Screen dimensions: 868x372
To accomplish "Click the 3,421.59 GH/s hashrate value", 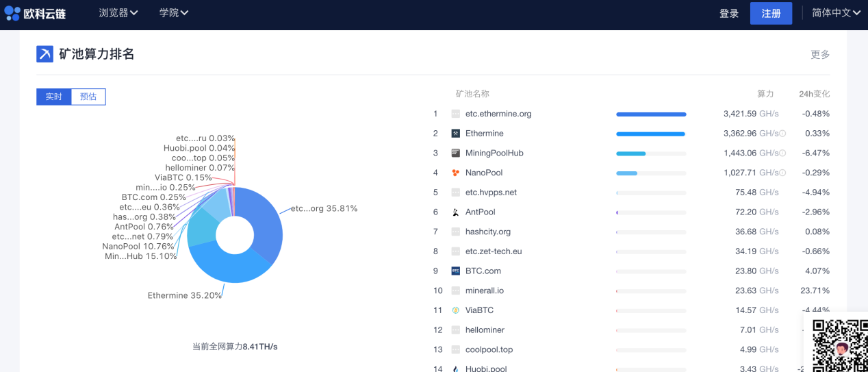I will point(751,114).
